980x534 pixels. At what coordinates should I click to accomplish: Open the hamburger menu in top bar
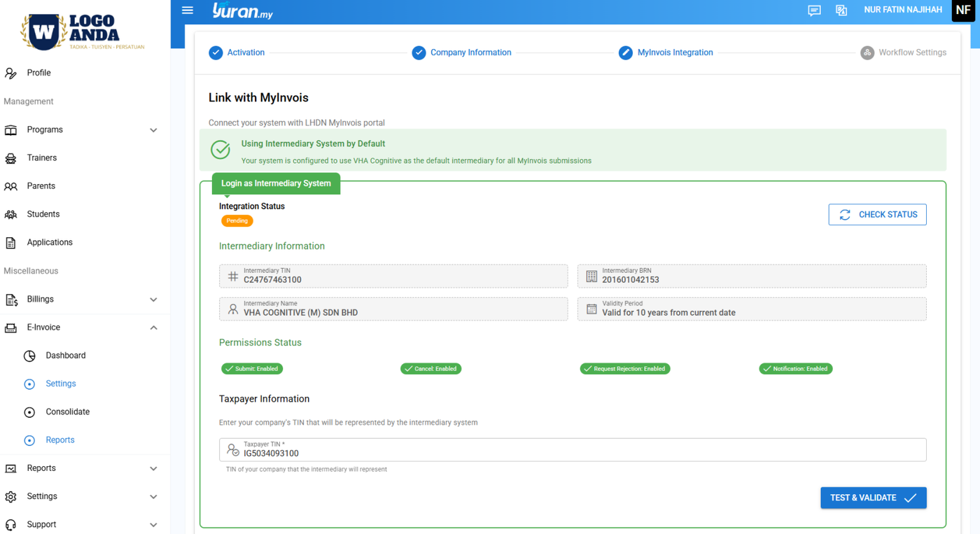tap(188, 10)
